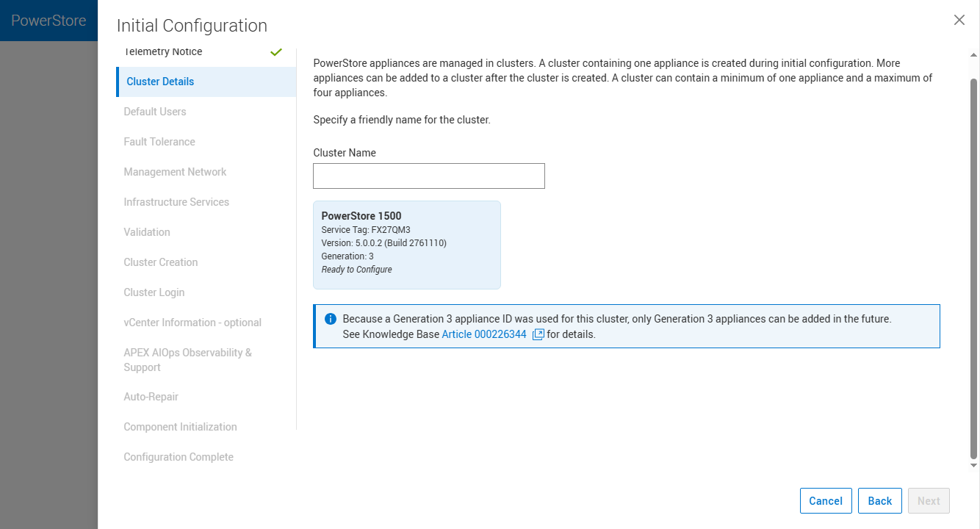Click the external link icon next to Article 000226344
Screen dimensions: 980x529
tap(538, 334)
